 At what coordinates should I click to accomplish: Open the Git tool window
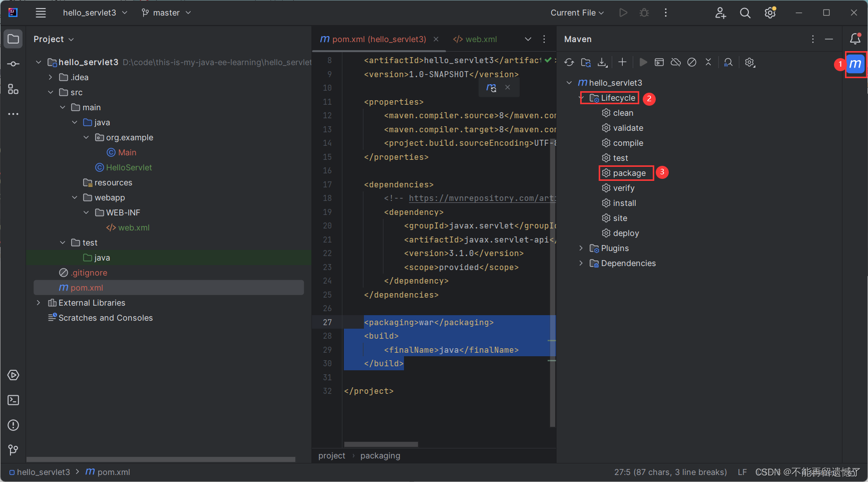(x=14, y=450)
